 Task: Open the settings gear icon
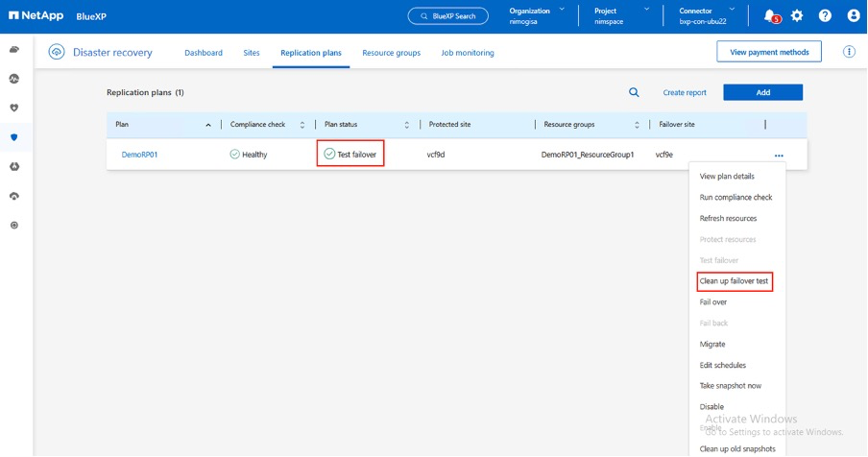pyautogui.click(x=797, y=16)
